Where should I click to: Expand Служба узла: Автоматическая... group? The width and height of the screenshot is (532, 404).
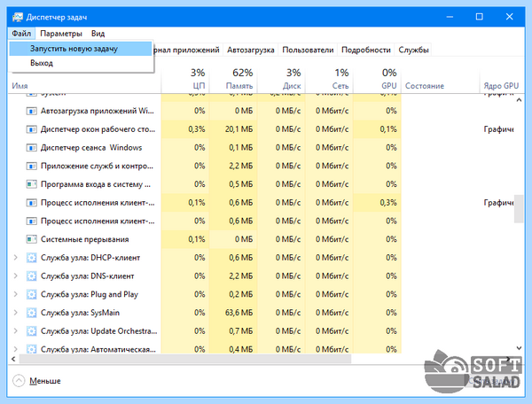pos(16,349)
